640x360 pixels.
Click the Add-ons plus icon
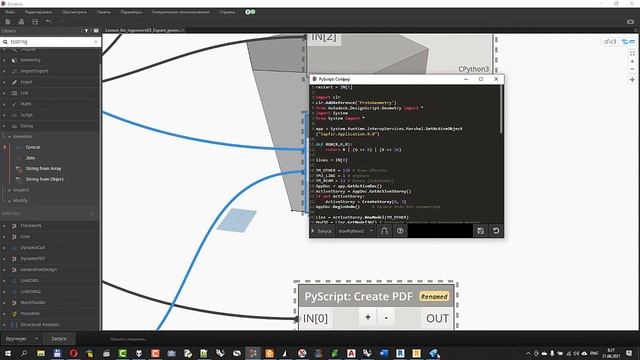pyautogui.click(x=92, y=213)
